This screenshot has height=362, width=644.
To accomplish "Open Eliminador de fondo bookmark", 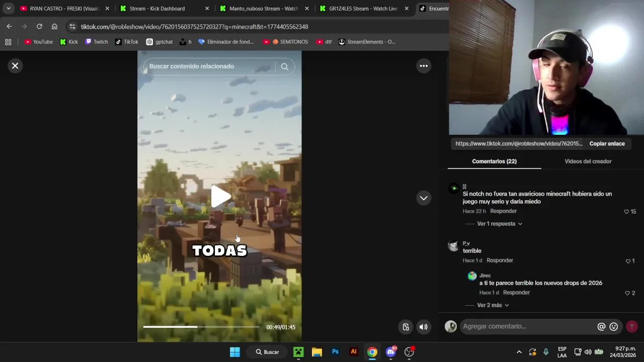I will 226,42.
